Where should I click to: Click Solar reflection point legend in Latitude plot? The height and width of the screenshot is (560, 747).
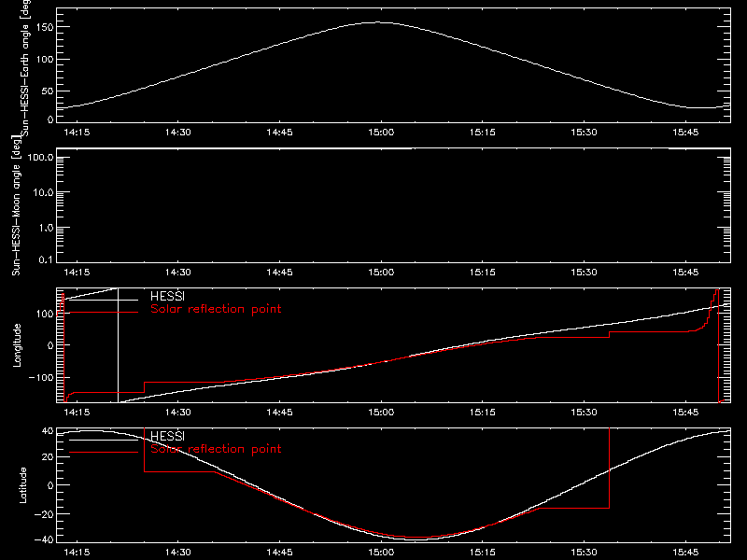(216, 449)
